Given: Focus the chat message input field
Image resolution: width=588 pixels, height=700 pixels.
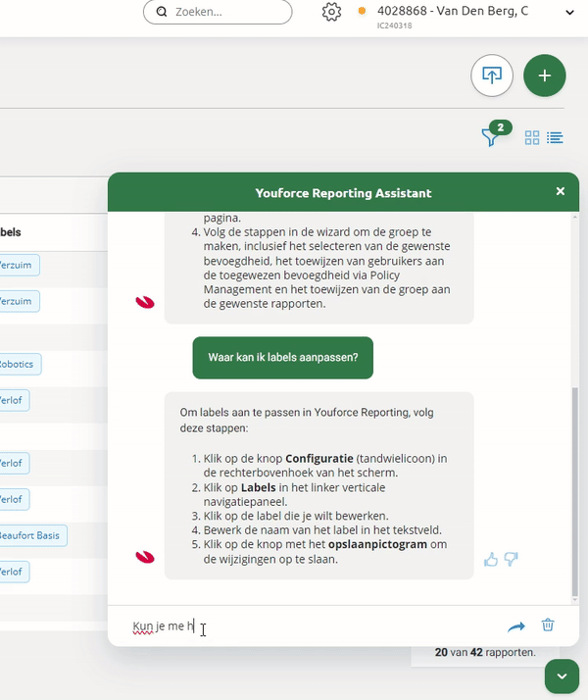Looking at the screenshot, I should [313, 625].
